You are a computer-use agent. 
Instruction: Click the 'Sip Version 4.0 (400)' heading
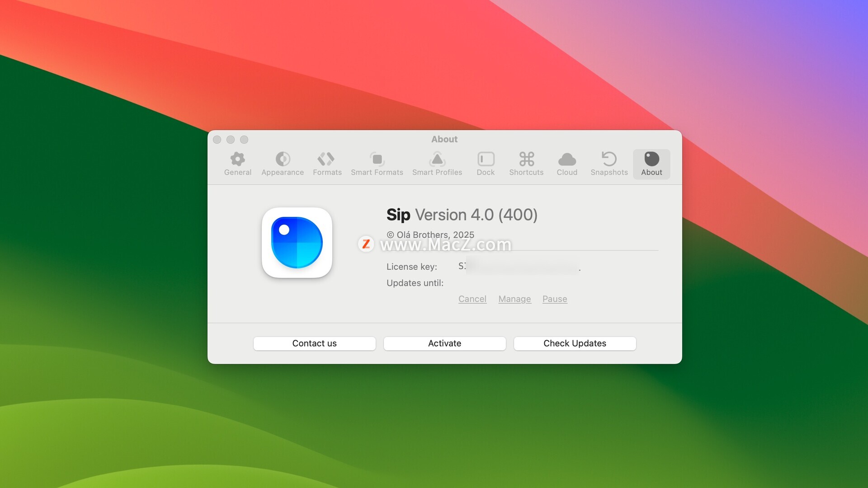pyautogui.click(x=462, y=215)
